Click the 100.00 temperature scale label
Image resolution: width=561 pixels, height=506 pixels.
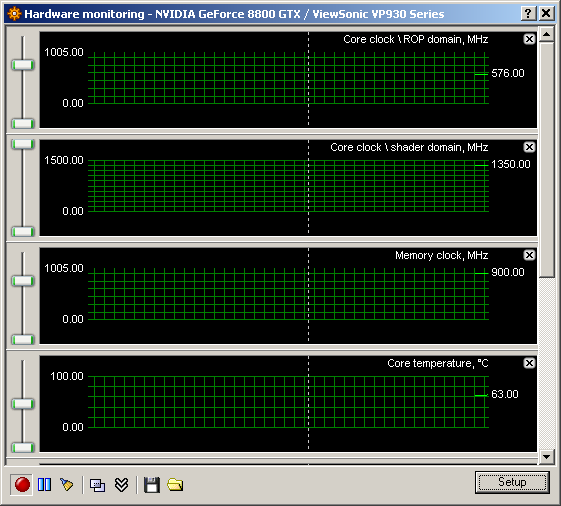click(67, 376)
